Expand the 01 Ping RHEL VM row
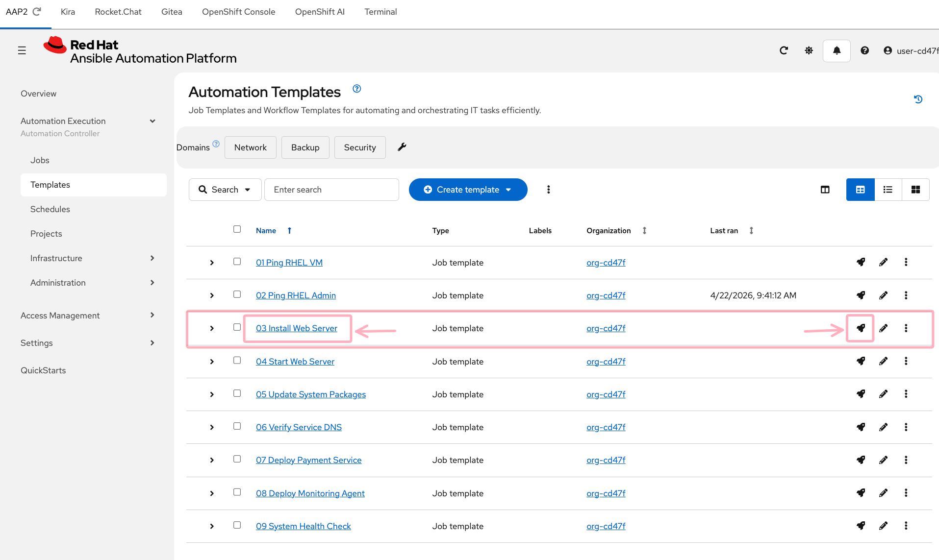This screenshot has height=560, width=939. [x=211, y=263]
